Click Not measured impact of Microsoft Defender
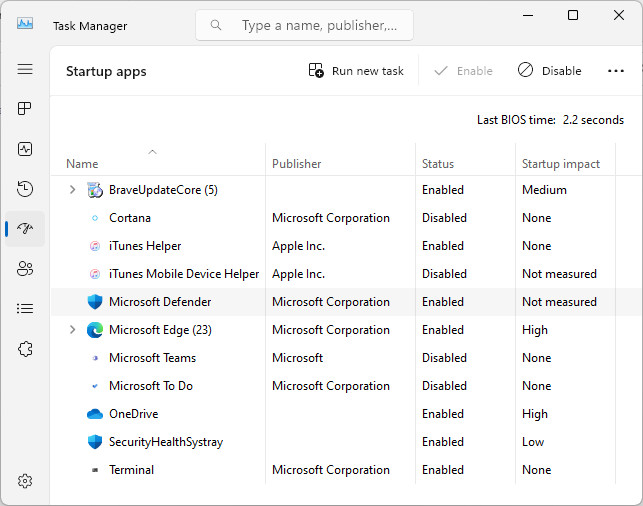 [x=559, y=302]
